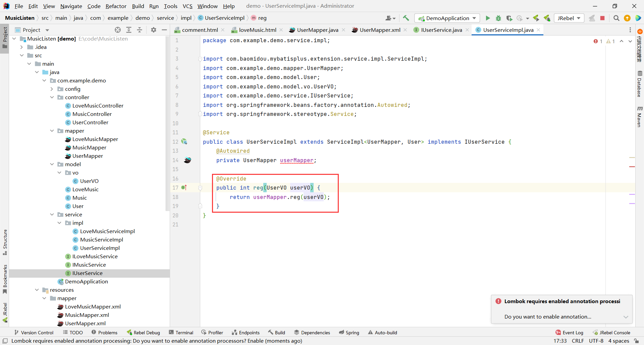Toggle the Maven side panel
644x345 pixels.
click(639, 117)
